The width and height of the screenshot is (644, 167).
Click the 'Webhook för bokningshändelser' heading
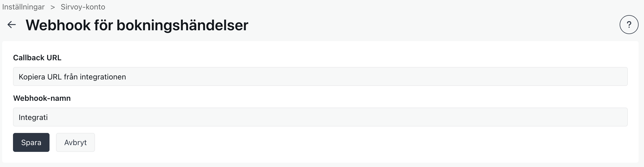click(137, 25)
